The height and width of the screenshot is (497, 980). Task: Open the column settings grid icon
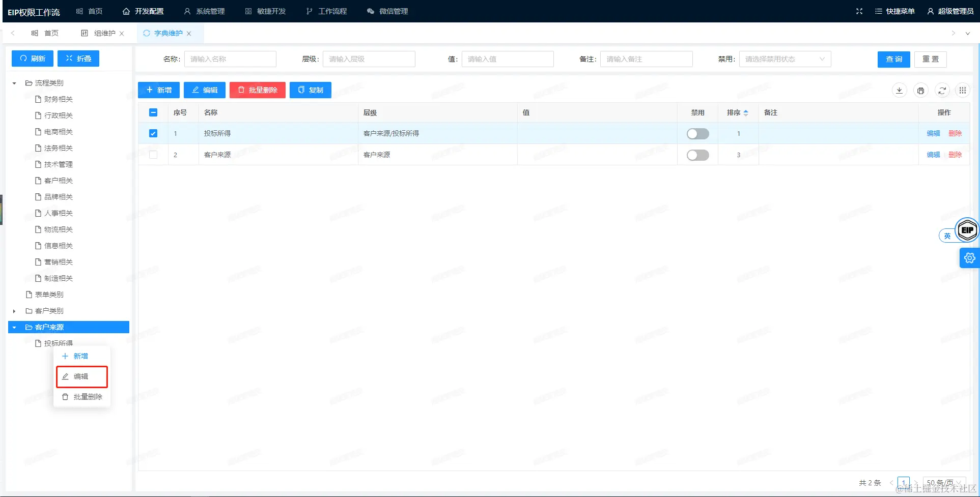[x=963, y=91]
